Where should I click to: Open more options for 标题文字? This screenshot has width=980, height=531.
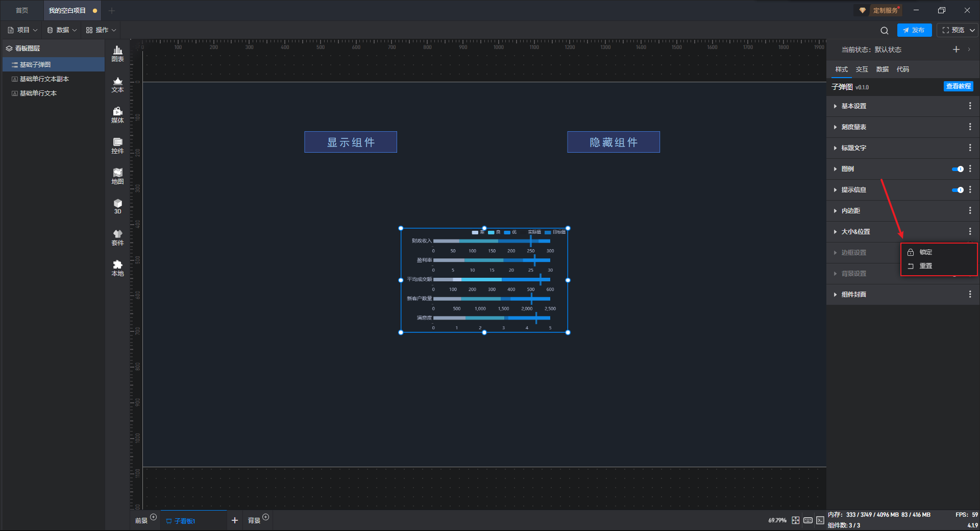pyautogui.click(x=970, y=148)
